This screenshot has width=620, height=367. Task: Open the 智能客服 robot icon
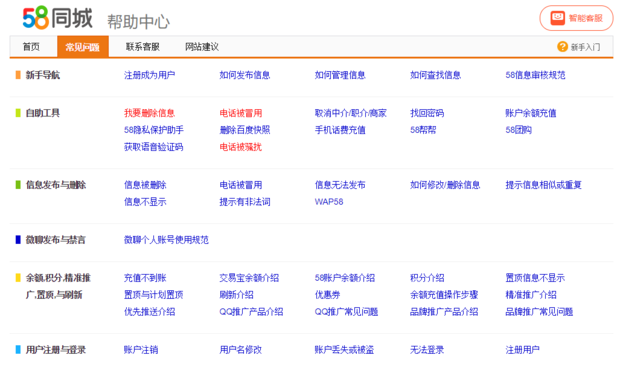pos(558,18)
